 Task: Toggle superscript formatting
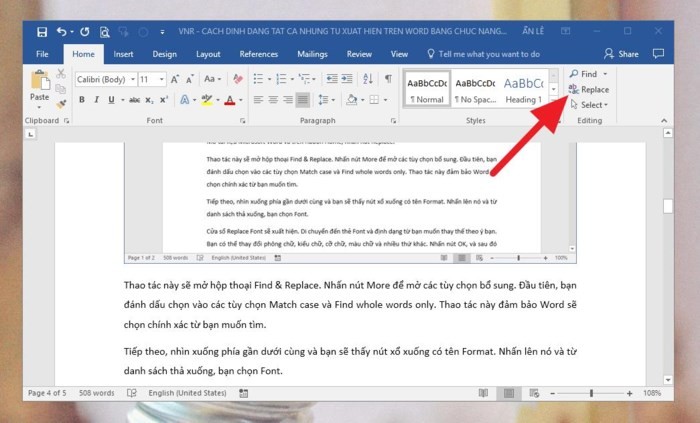(x=164, y=100)
